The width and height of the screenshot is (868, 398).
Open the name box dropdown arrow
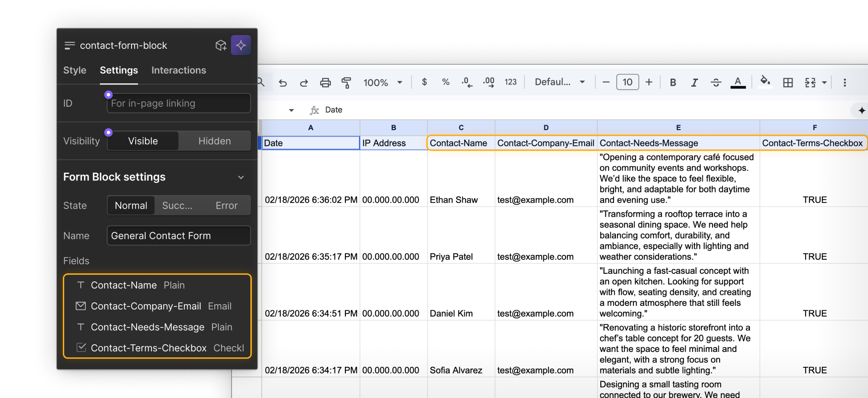click(291, 110)
